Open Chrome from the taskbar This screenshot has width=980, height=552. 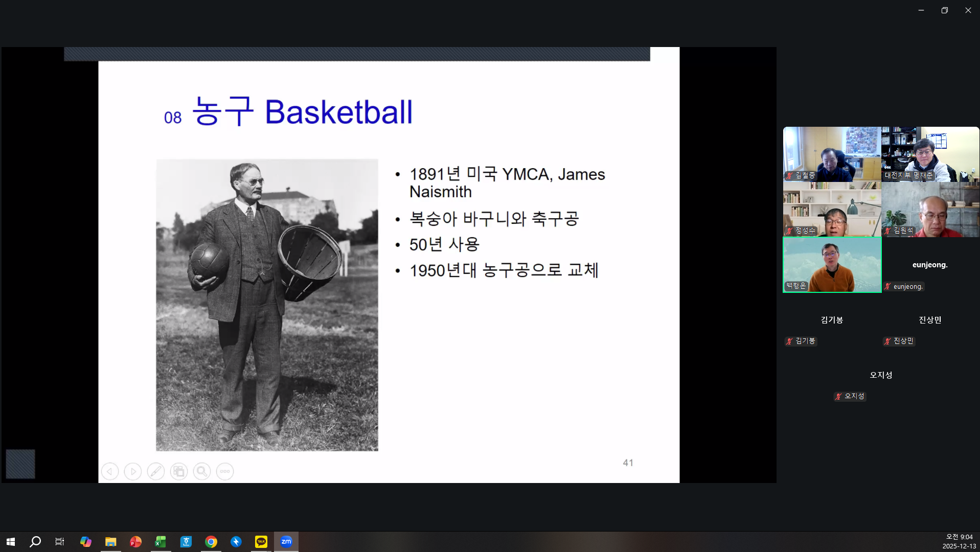point(211,541)
